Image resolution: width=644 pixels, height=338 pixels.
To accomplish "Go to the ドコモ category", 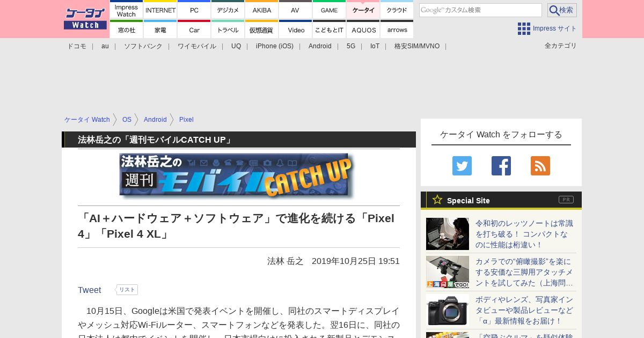I will tap(77, 46).
